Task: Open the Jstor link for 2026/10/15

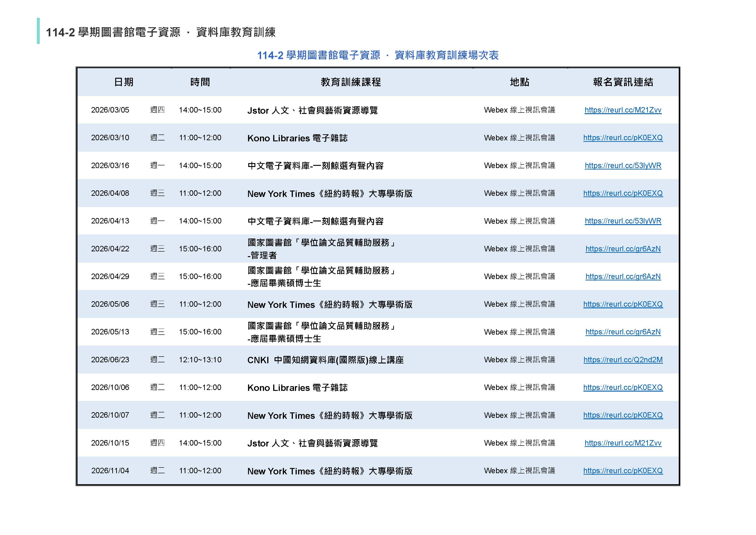Action: coord(623,443)
